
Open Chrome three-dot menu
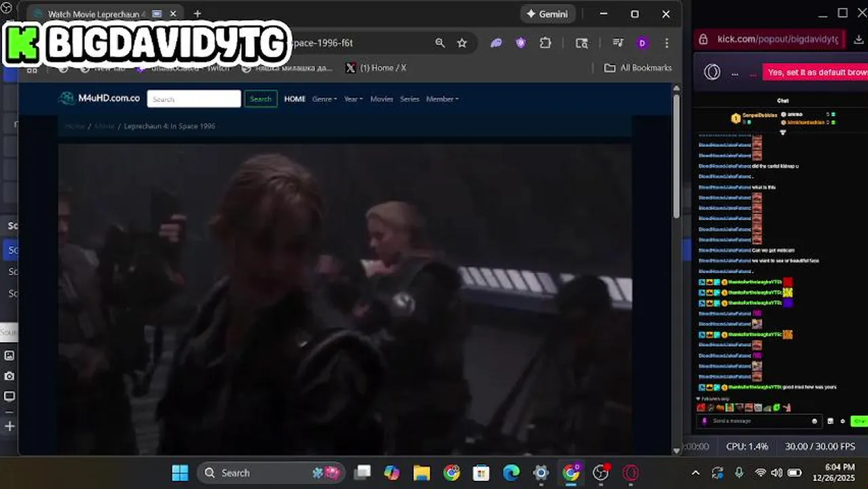coord(667,43)
